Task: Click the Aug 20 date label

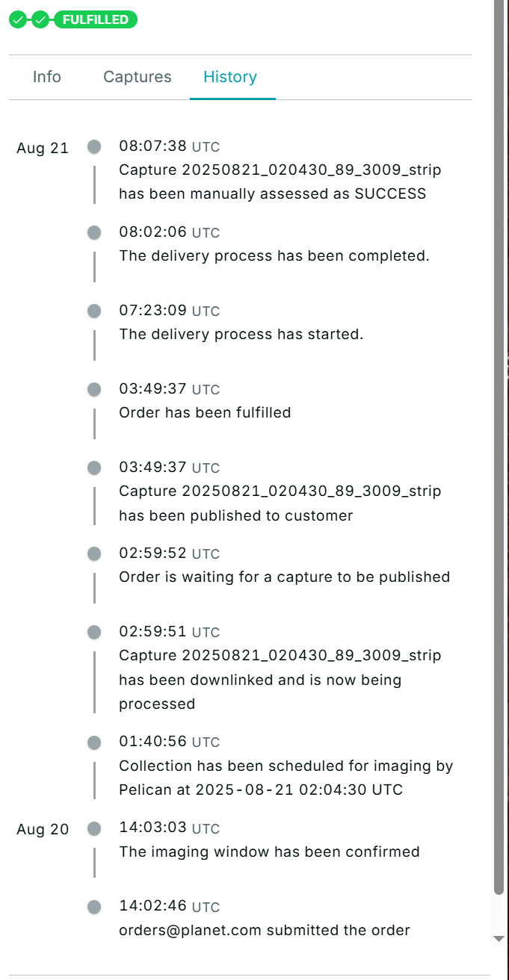Action: tap(43, 830)
